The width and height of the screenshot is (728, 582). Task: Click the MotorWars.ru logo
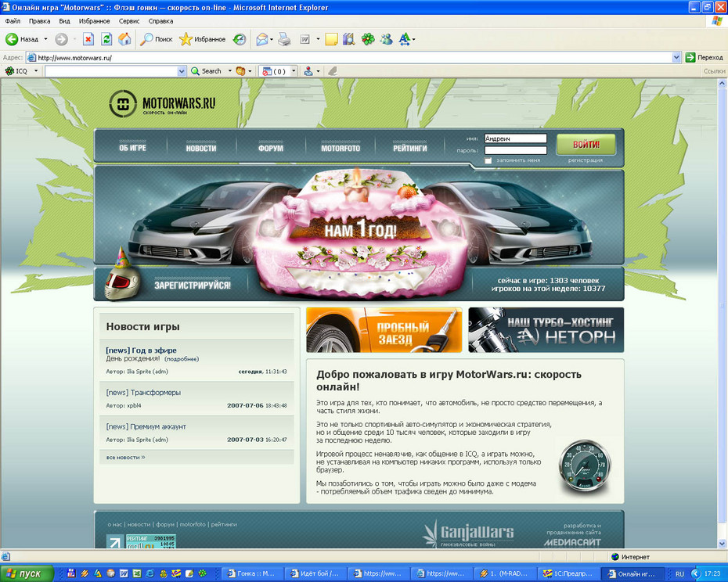[163, 103]
